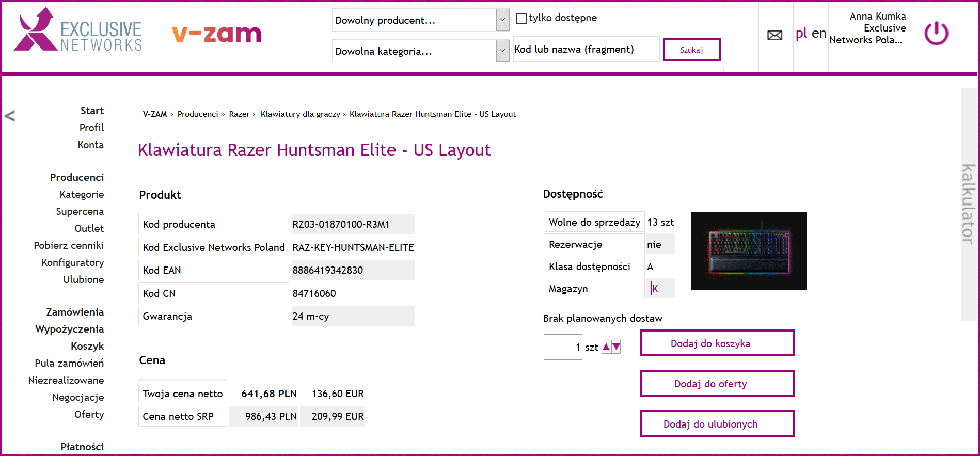
Task: Click the Exclusive Networks logo
Action: click(x=78, y=31)
